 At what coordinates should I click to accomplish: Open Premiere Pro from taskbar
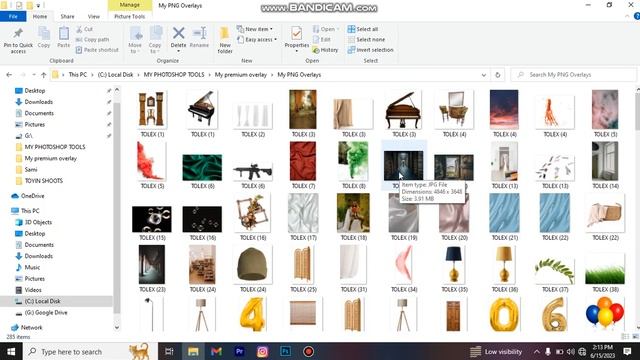(240, 351)
